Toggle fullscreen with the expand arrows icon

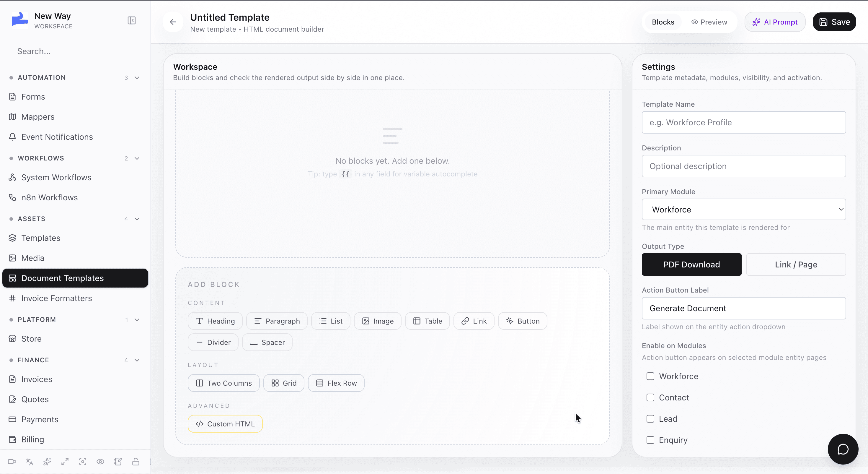(x=65, y=462)
